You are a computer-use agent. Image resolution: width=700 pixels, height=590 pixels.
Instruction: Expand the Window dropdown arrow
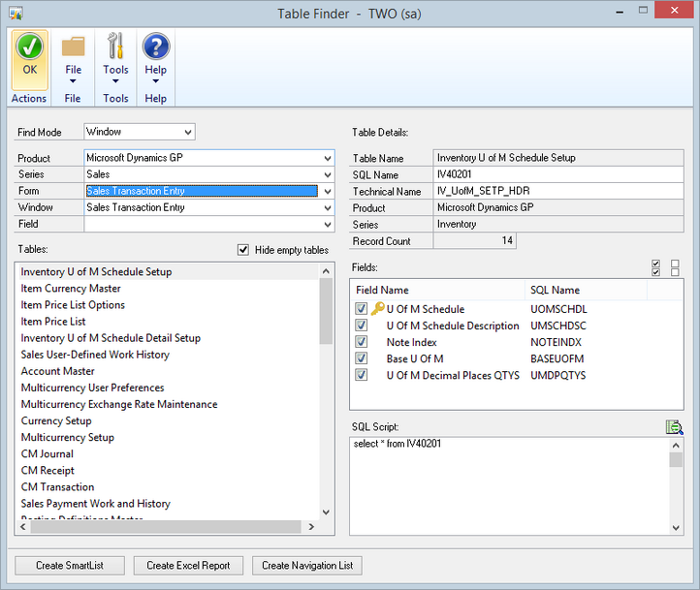pyautogui.click(x=328, y=207)
